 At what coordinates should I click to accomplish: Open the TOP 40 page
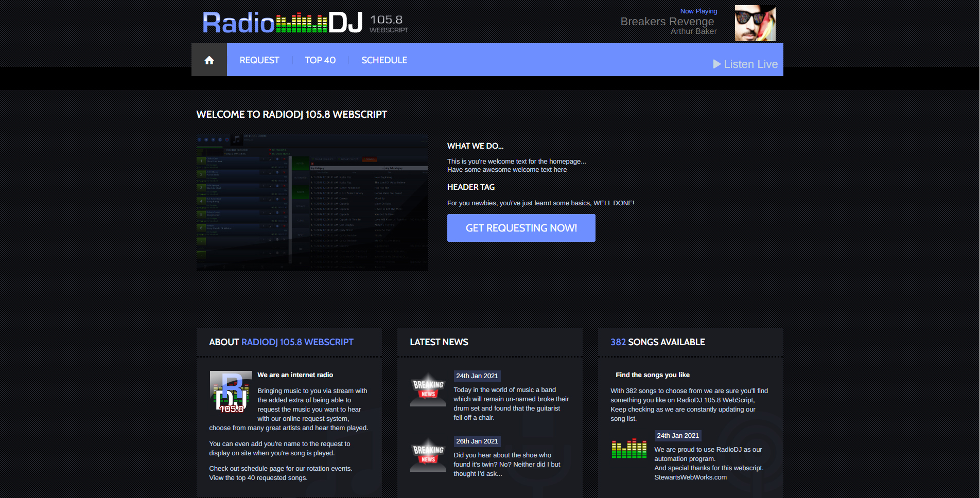(320, 60)
